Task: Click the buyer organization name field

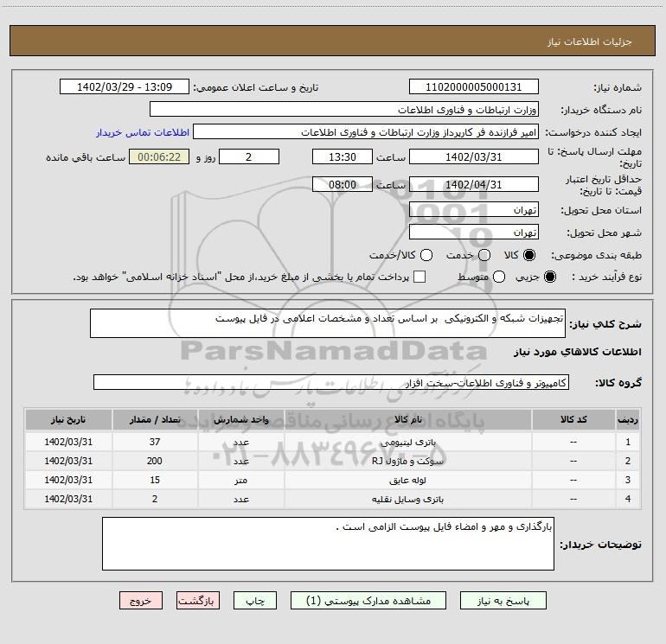Action: 344,110
